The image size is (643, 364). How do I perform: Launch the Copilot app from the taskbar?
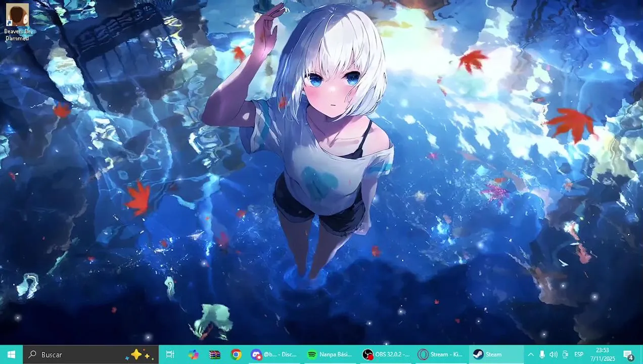(x=193, y=354)
